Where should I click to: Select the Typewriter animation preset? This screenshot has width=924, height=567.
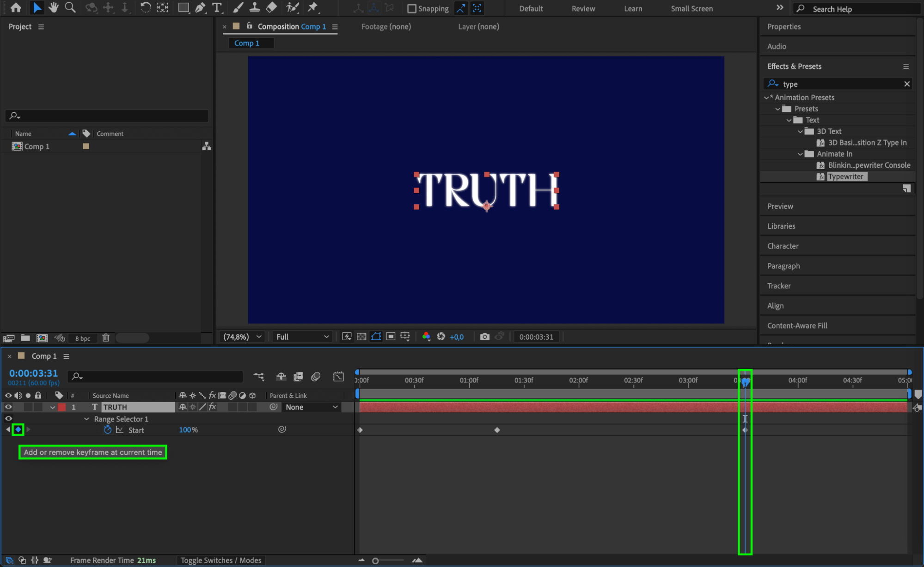pyautogui.click(x=845, y=177)
